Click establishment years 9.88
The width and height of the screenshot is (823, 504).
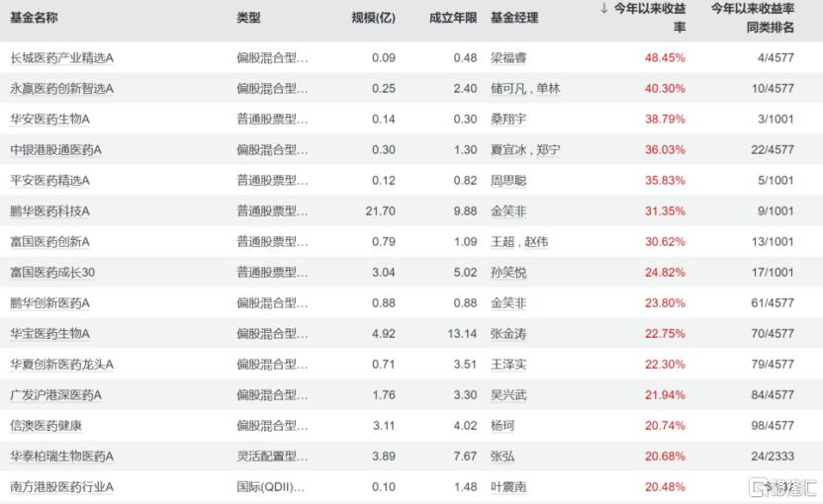click(465, 211)
